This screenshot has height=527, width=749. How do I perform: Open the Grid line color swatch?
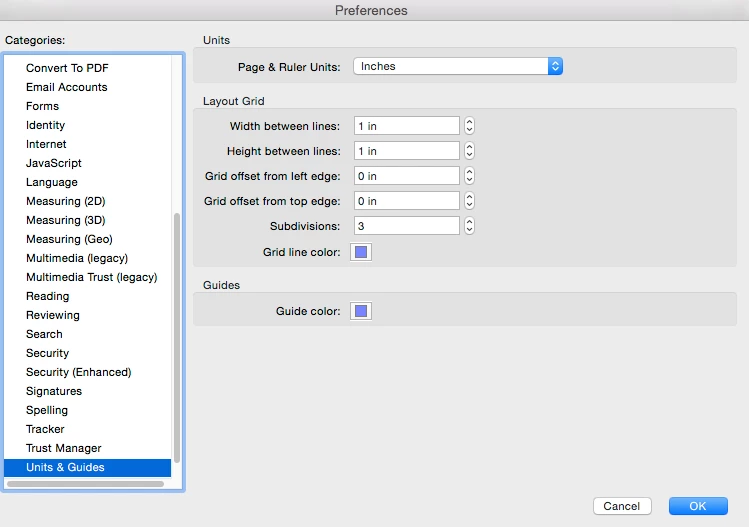(361, 252)
